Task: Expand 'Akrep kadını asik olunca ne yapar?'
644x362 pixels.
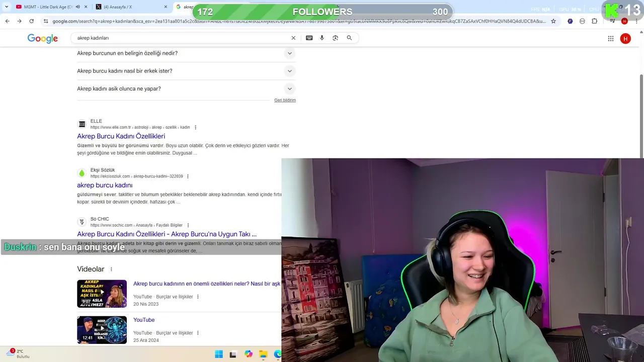Action: [186, 88]
